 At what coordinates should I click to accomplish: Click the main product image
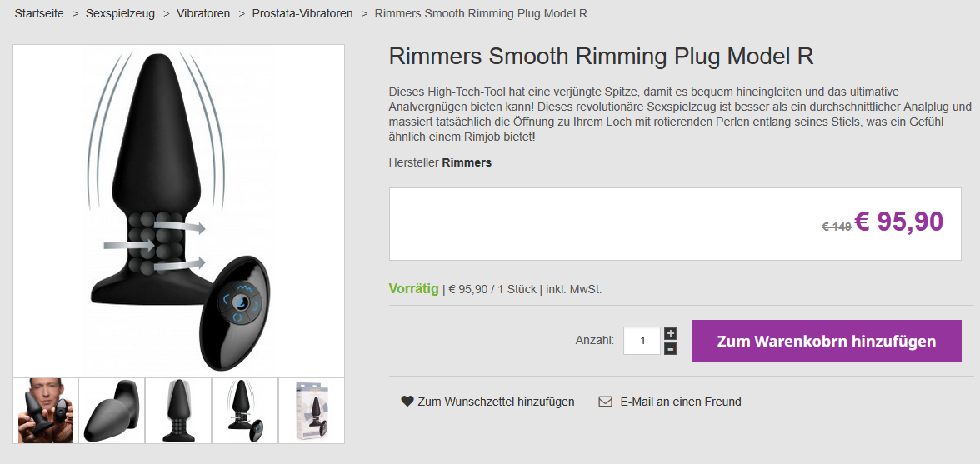178,211
